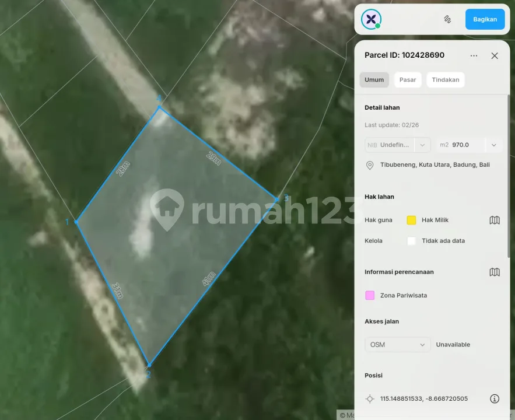The width and height of the screenshot is (515, 420).
Task: Close the Parcel ID panel
Action: pyautogui.click(x=495, y=55)
